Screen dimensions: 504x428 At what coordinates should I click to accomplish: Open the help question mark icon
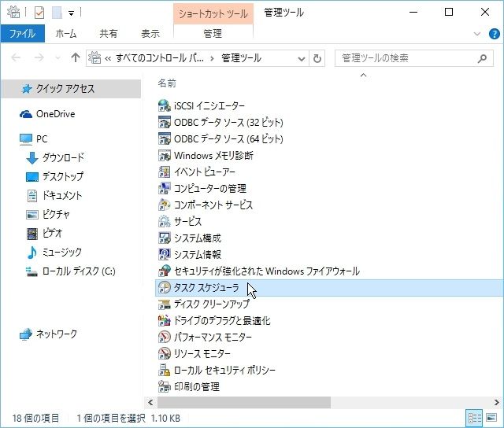495,34
